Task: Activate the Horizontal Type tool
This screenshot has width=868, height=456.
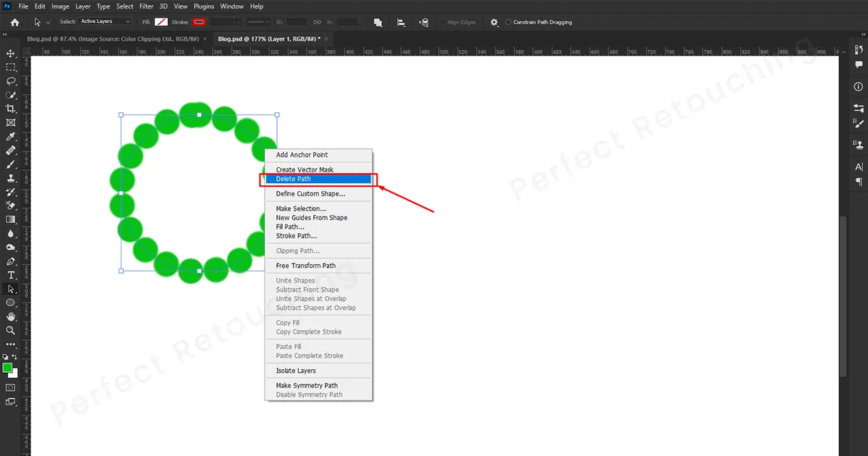Action: click(x=11, y=275)
